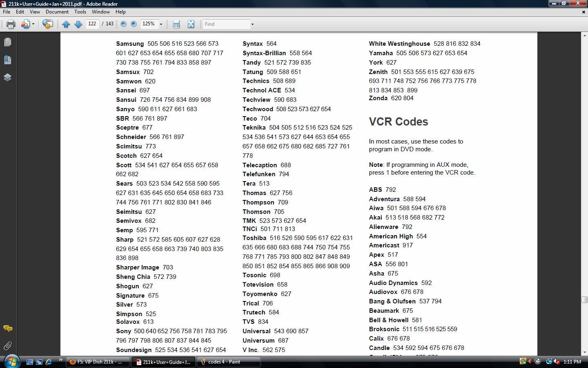Click the American High entry
This screenshot has width=588, height=368.
(391, 236)
